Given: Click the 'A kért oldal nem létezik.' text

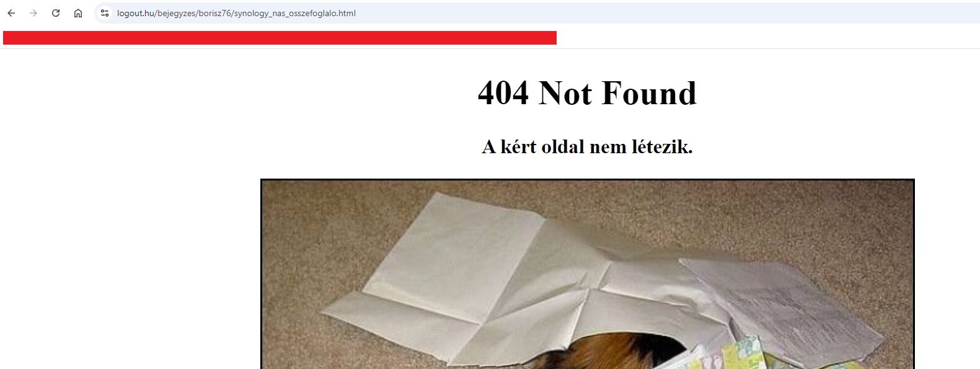Looking at the screenshot, I should click(587, 147).
